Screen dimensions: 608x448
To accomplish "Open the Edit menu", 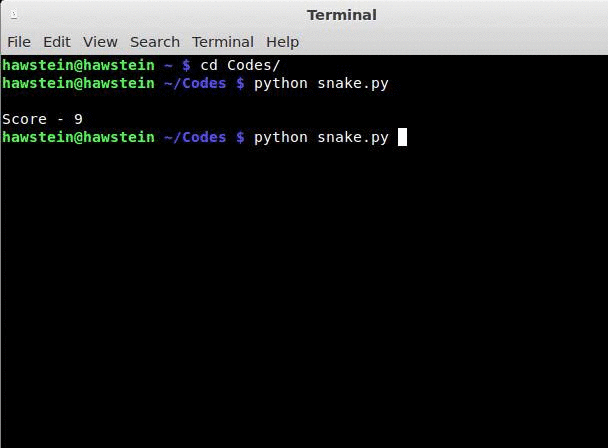I will click(x=57, y=42).
